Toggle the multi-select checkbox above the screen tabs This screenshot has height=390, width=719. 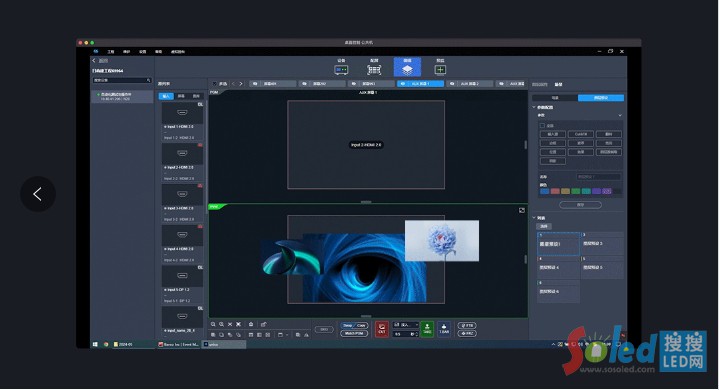[215, 84]
